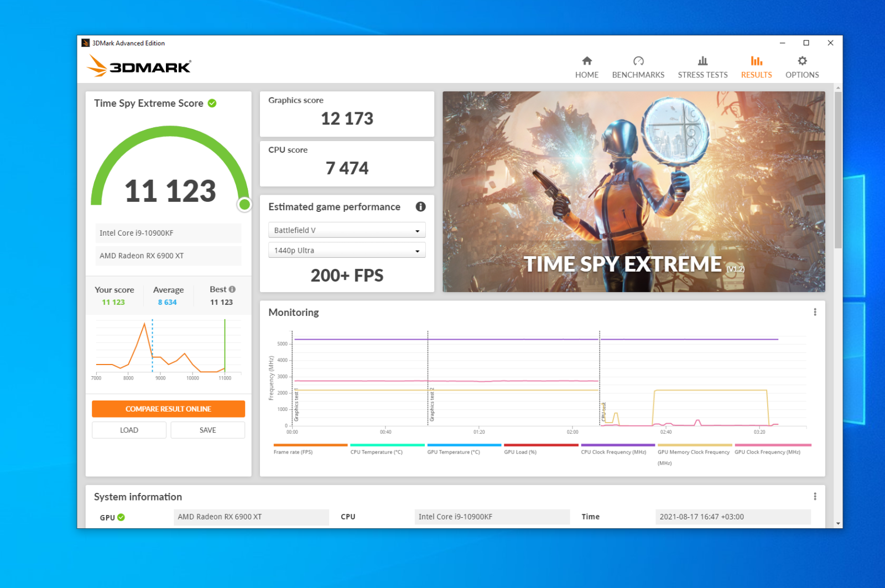Go to the HOME tab
The image size is (885, 588).
(x=586, y=67)
